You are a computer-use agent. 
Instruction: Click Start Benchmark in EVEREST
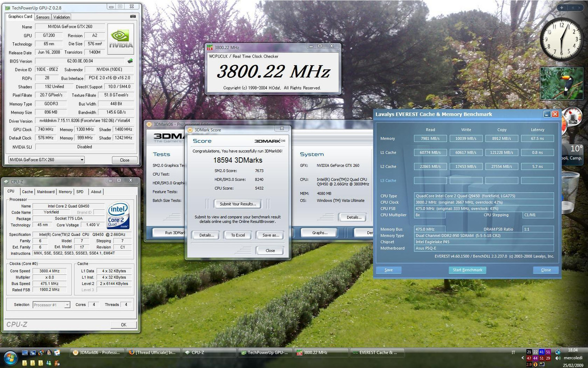467,270
